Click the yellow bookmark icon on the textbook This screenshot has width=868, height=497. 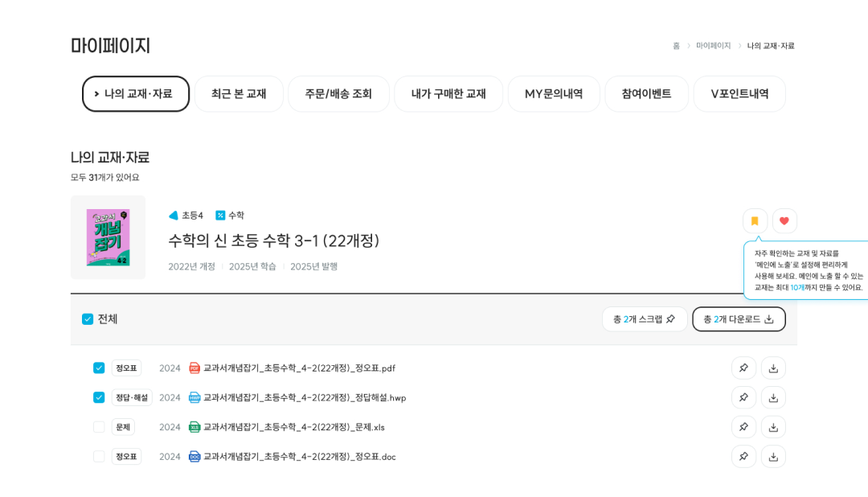pos(754,220)
